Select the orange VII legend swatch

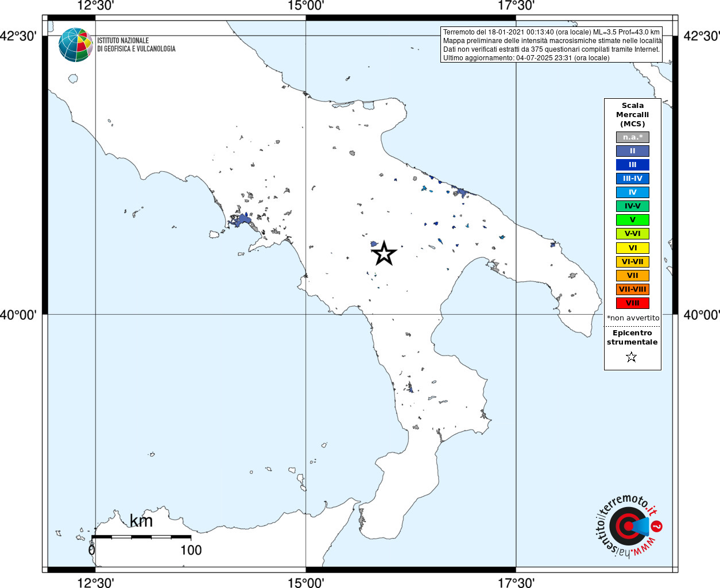tap(632, 276)
